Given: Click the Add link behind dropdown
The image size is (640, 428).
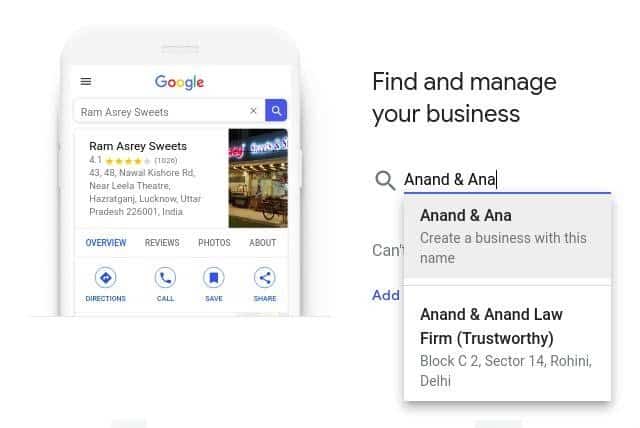Looking at the screenshot, I should coord(386,295).
